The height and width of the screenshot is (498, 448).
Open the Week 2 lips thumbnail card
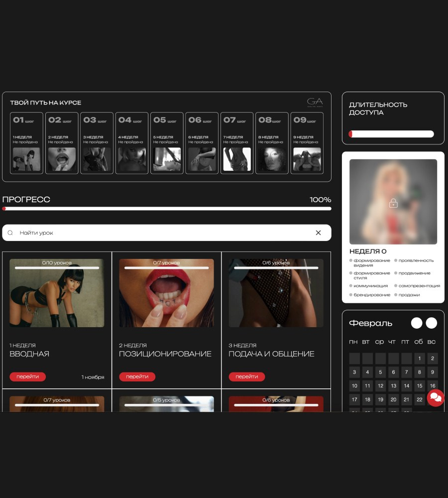coord(166,293)
